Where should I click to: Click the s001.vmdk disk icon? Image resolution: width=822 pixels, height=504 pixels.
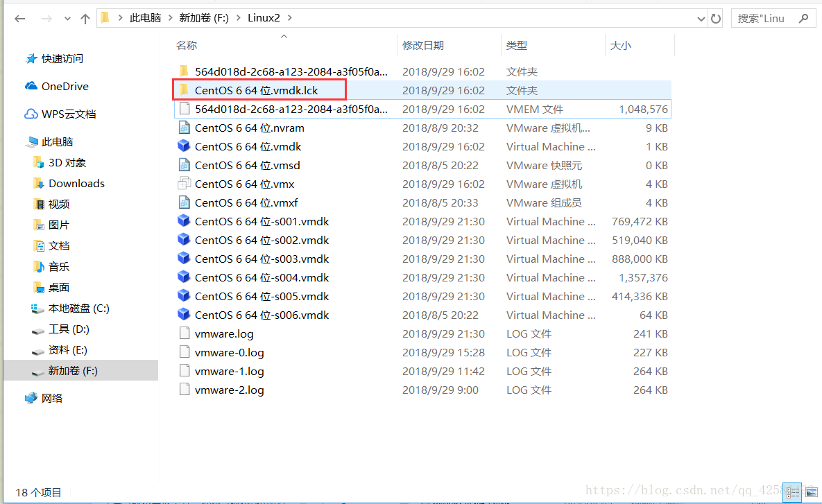click(184, 220)
